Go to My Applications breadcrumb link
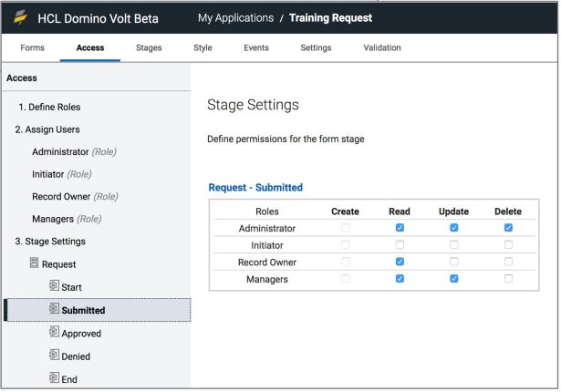This screenshot has width=561, height=392. pyautogui.click(x=235, y=18)
